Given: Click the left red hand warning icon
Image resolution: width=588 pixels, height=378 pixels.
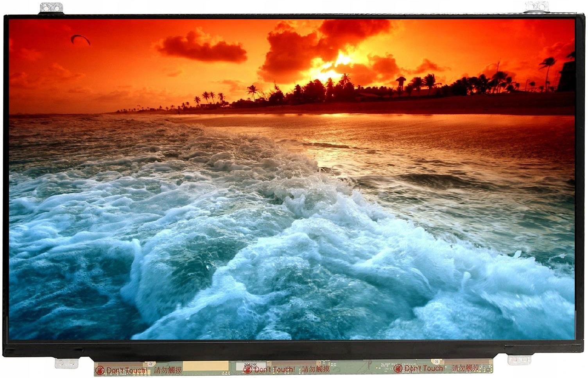Looking at the screenshot, I should coord(100,370).
